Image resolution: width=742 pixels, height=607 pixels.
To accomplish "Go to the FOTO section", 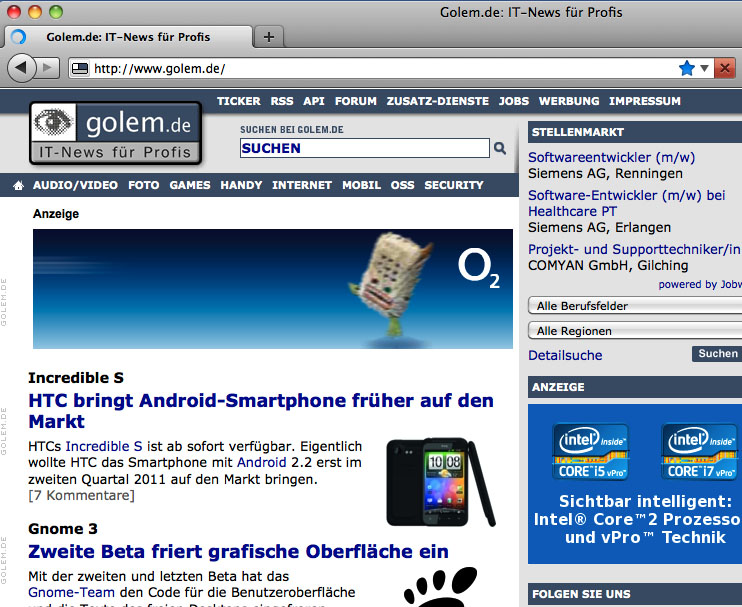I will click(143, 185).
